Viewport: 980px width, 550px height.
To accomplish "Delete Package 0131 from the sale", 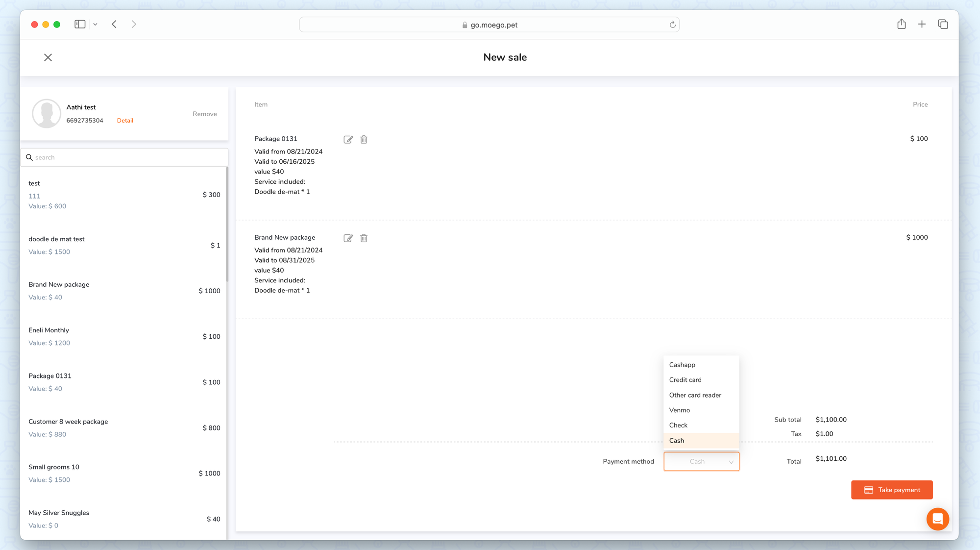I will coord(364,140).
